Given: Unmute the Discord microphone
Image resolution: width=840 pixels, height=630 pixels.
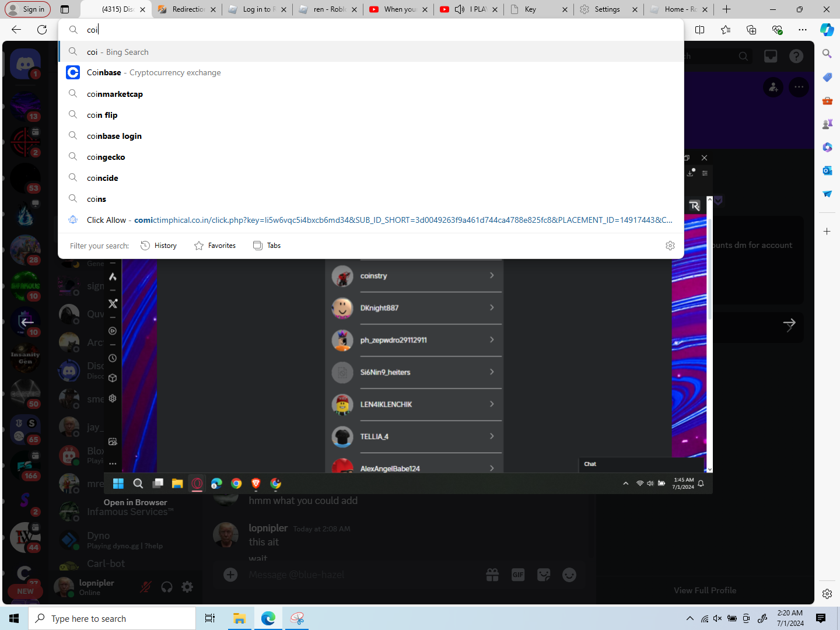Looking at the screenshot, I should (146, 587).
